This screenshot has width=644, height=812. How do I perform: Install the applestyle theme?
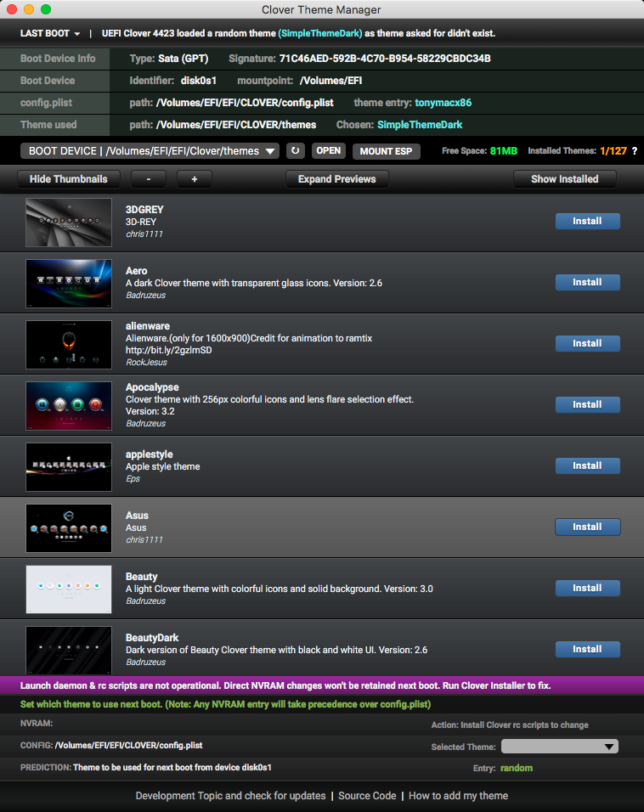[x=588, y=465]
